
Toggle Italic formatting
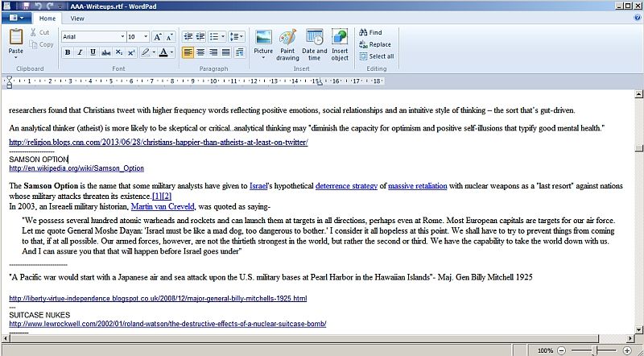point(80,52)
